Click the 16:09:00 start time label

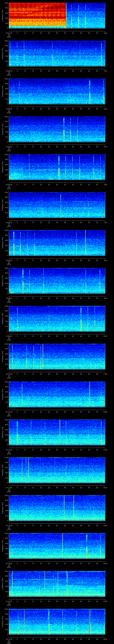9,336
